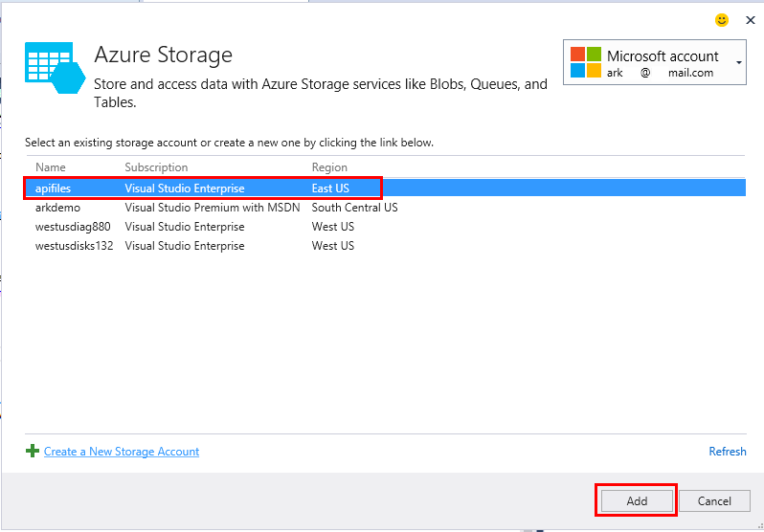Image resolution: width=764 pixels, height=532 pixels.
Task: Select the westusdisks132 storage account
Action: coord(74,246)
